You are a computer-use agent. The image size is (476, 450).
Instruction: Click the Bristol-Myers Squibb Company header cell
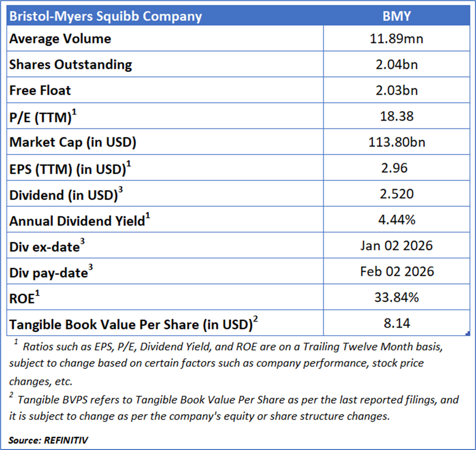click(105, 16)
